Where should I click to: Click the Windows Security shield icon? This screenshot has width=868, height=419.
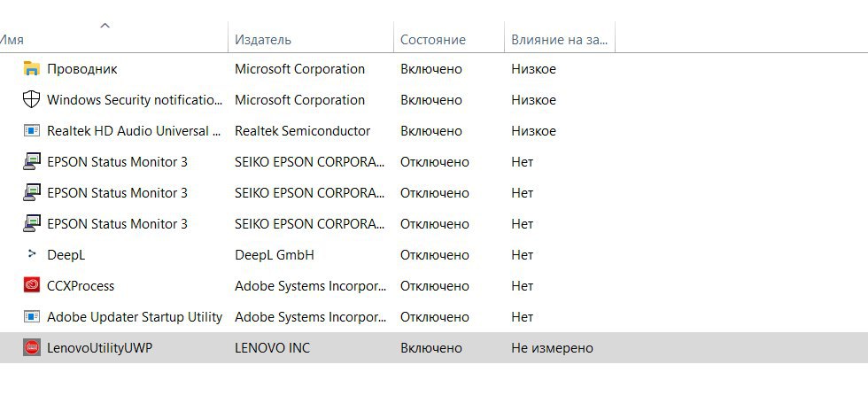(x=32, y=99)
